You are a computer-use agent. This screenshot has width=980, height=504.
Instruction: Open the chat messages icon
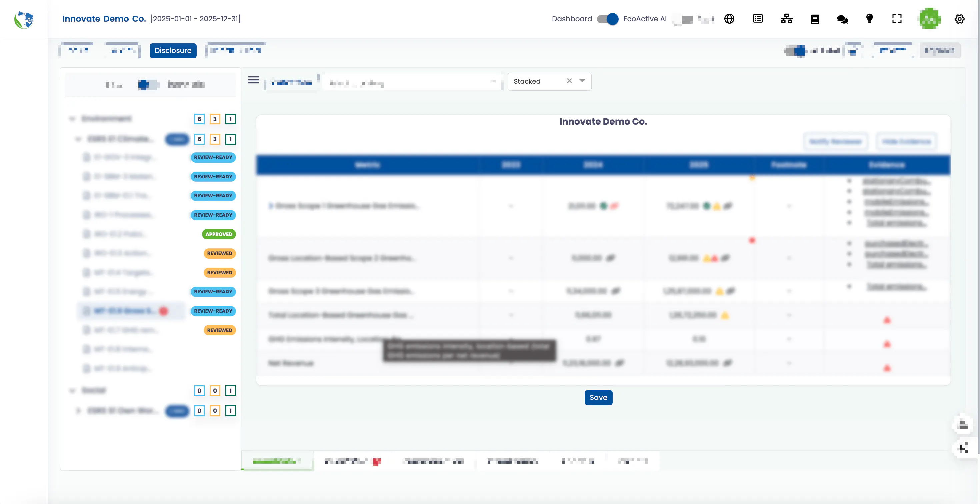coord(842,19)
